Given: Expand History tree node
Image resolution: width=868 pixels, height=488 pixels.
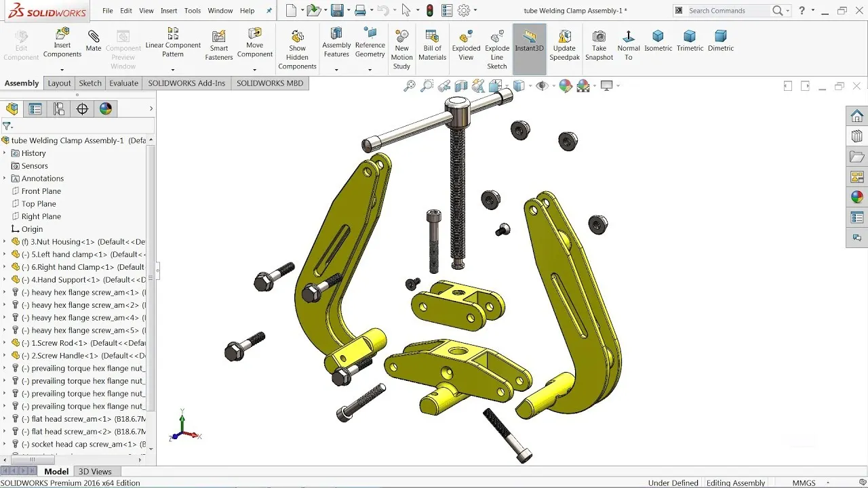Looking at the screenshot, I should (5, 153).
